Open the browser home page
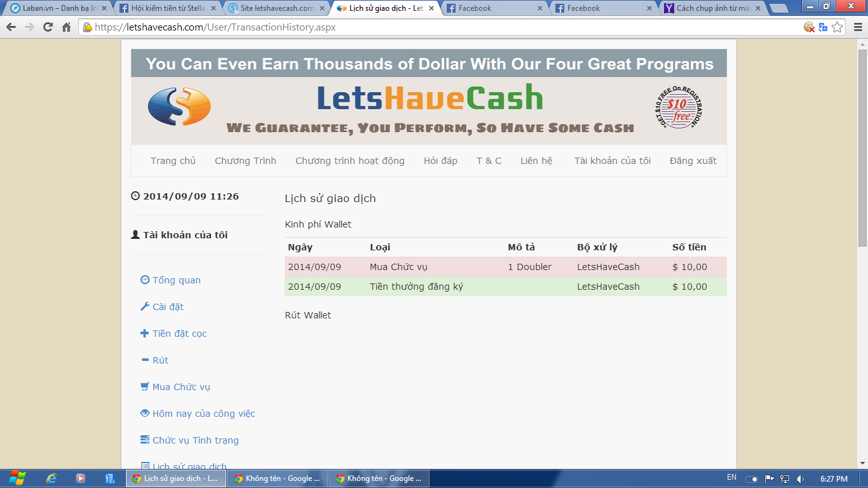Image resolution: width=868 pixels, height=488 pixels. [66, 27]
